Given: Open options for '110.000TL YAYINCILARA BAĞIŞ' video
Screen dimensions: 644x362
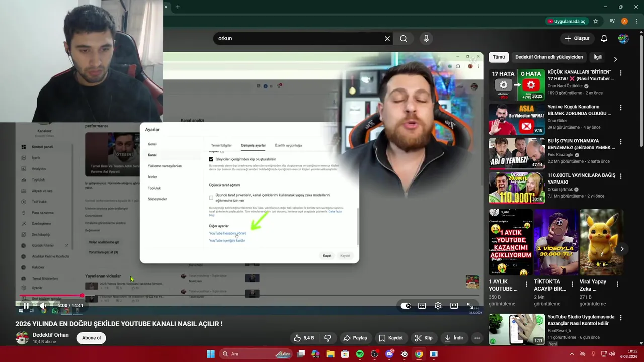Looking at the screenshot, I should (x=620, y=176).
